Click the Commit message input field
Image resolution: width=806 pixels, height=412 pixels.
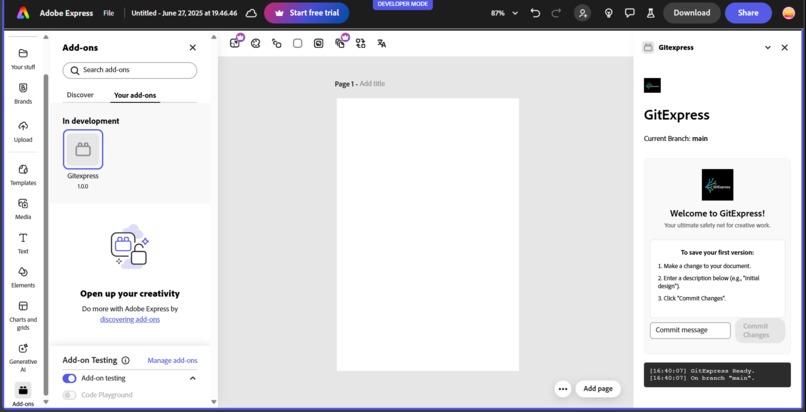coord(690,330)
